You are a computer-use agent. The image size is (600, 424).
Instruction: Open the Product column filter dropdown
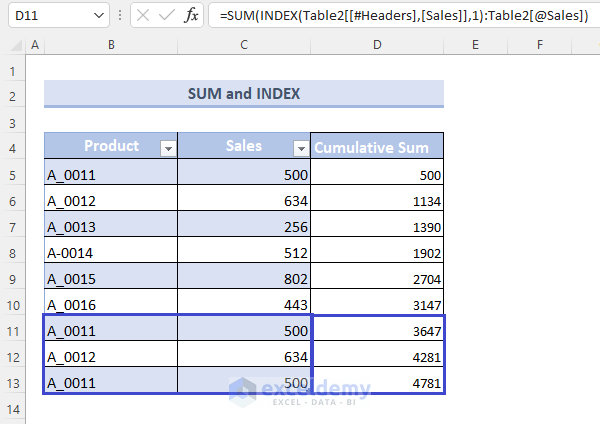pos(167,148)
